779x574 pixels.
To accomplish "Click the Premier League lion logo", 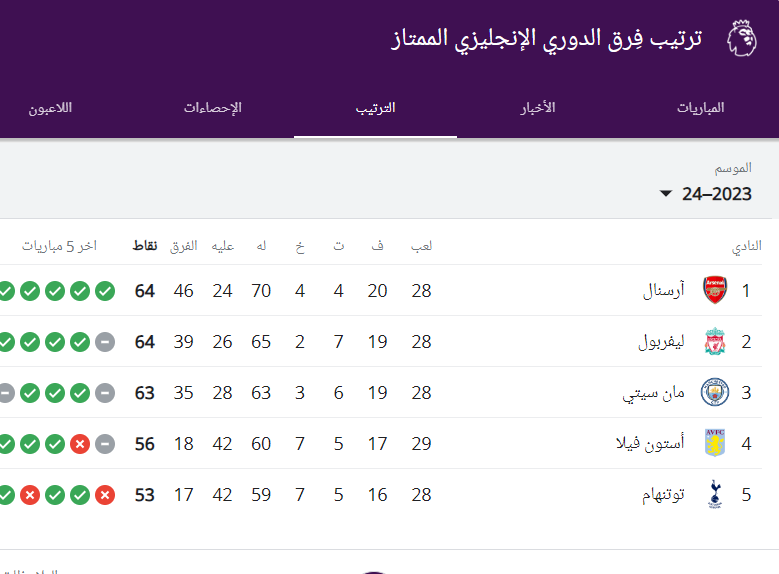I will 740,40.
